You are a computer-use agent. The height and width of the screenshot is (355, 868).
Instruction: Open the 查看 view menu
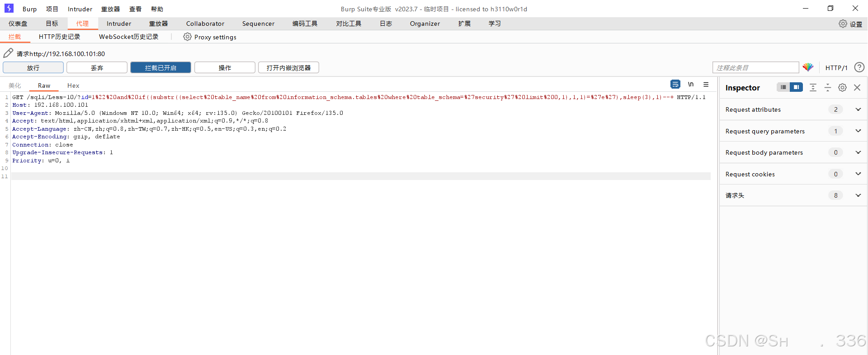(x=135, y=9)
